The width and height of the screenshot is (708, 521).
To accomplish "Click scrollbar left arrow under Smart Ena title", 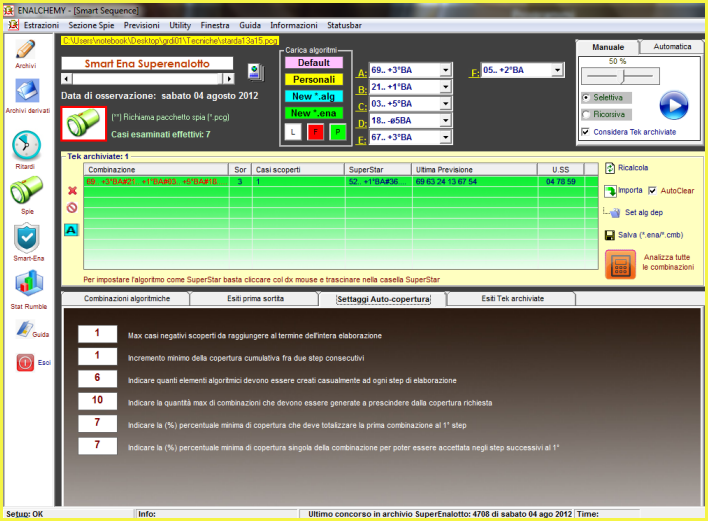I will pos(66,79).
